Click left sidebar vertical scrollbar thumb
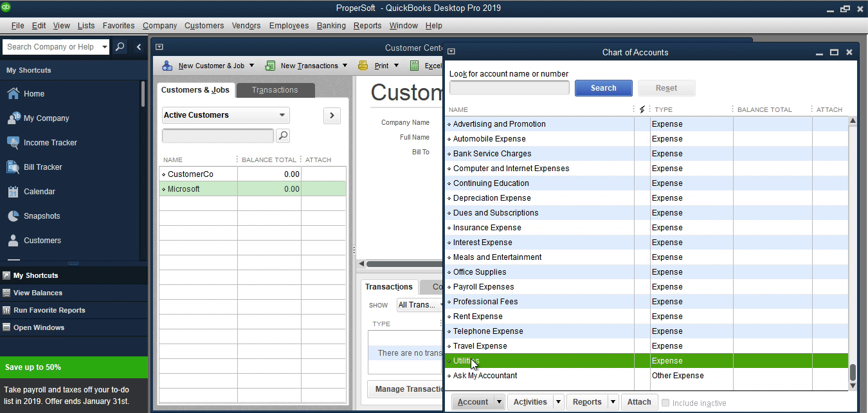 [x=143, y=94]
